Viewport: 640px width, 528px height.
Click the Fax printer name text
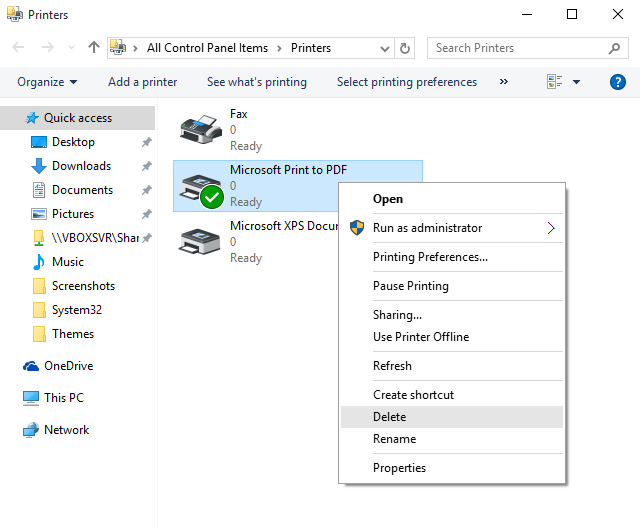[238, 114]
